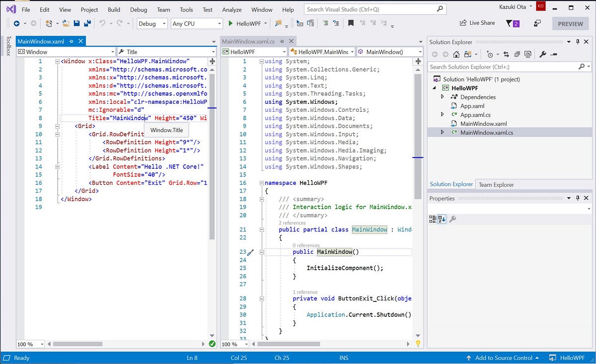Open the Build menu

pyautogui.click(x=114, y=9)
